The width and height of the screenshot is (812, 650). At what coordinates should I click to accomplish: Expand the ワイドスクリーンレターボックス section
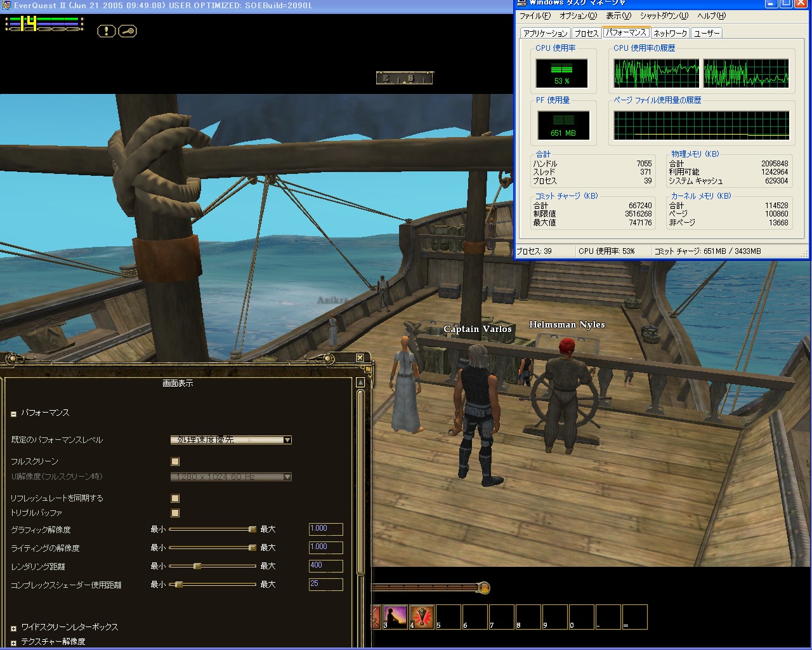pos(13,628)
